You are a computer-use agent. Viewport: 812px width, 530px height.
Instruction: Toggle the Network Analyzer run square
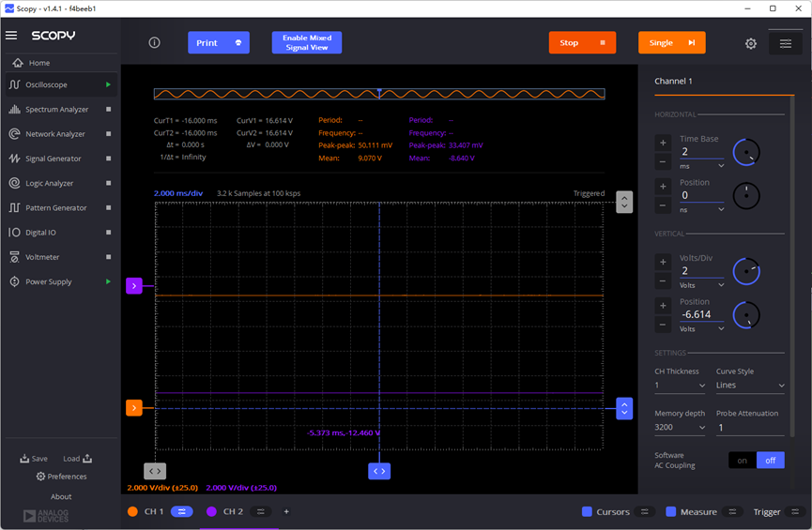108,133
